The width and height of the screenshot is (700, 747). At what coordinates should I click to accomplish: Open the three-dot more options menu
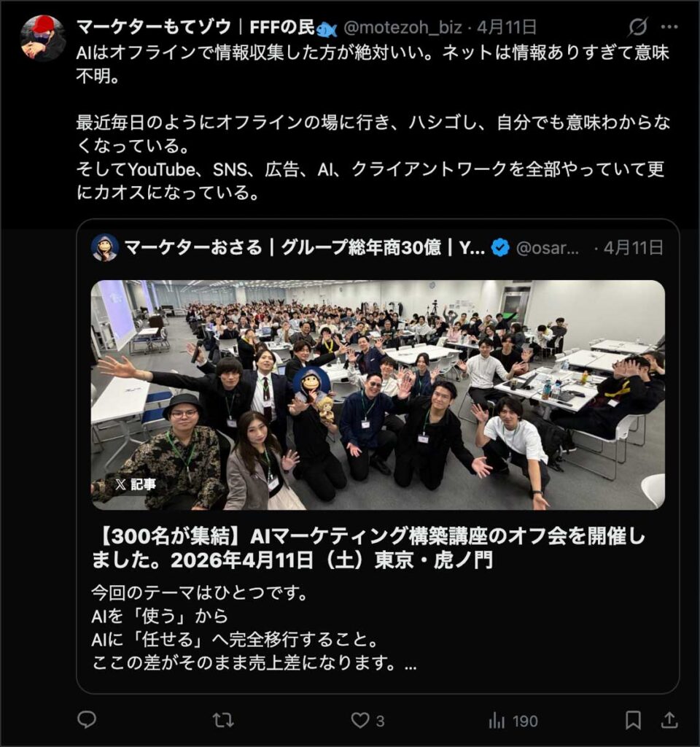[669, 27]
